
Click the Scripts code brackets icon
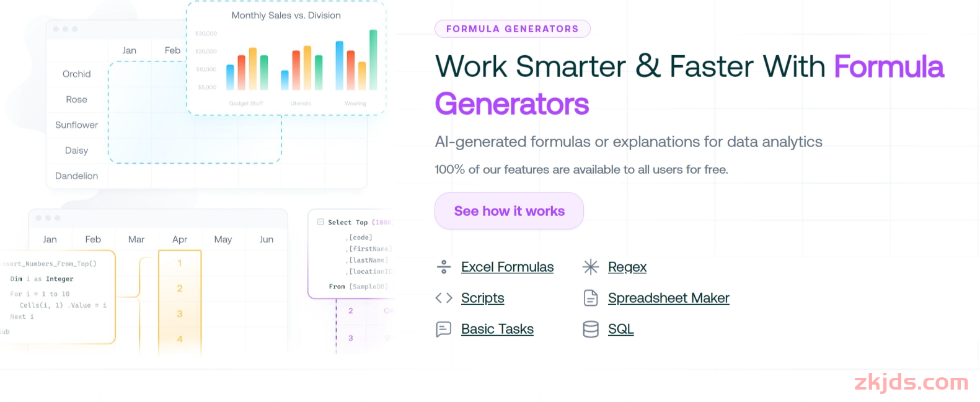(444, 298)
